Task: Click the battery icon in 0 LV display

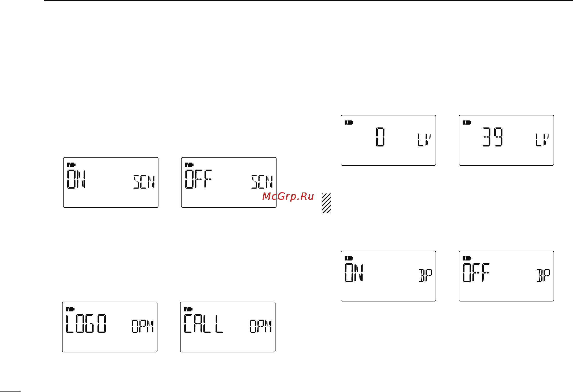Action: coord(349,122)
